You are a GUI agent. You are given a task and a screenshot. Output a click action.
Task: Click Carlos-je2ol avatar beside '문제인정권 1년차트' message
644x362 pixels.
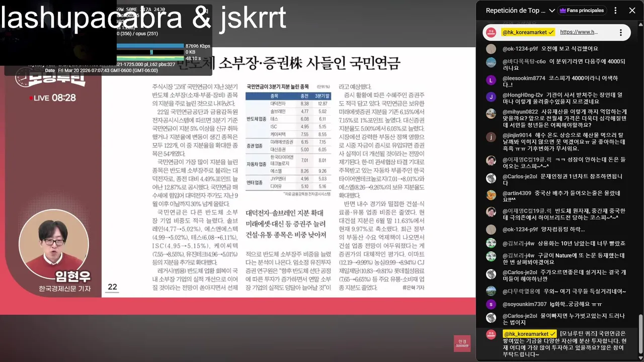(x=491, y=178)
